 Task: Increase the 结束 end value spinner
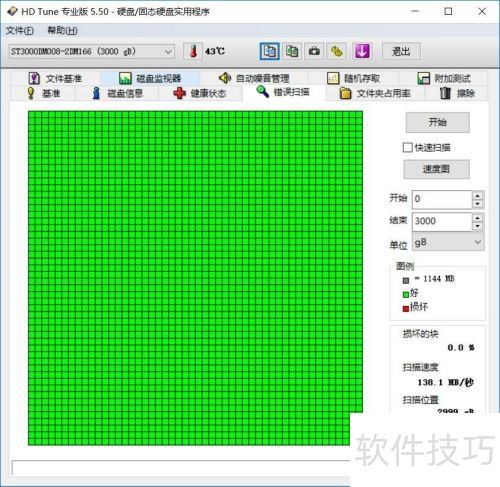[x=478, y=218]
